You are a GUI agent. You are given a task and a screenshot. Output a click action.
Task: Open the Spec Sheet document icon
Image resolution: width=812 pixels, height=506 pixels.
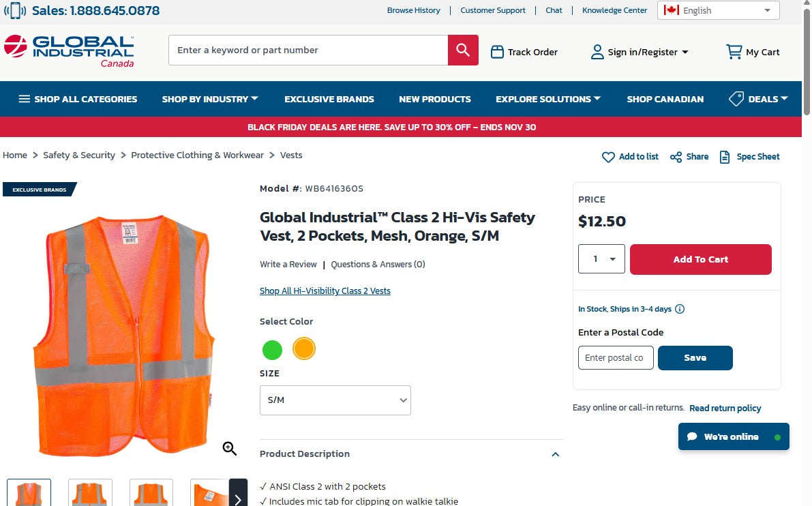[724, 156]
